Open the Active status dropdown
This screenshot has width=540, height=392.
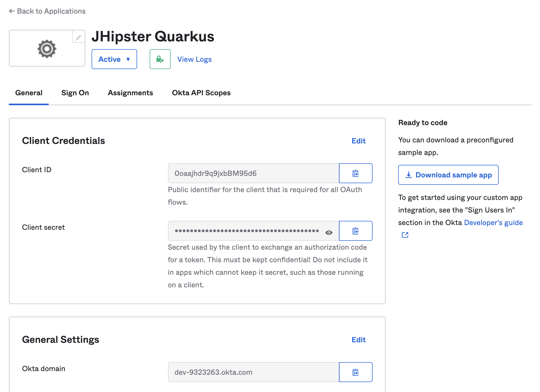[114, 59]
